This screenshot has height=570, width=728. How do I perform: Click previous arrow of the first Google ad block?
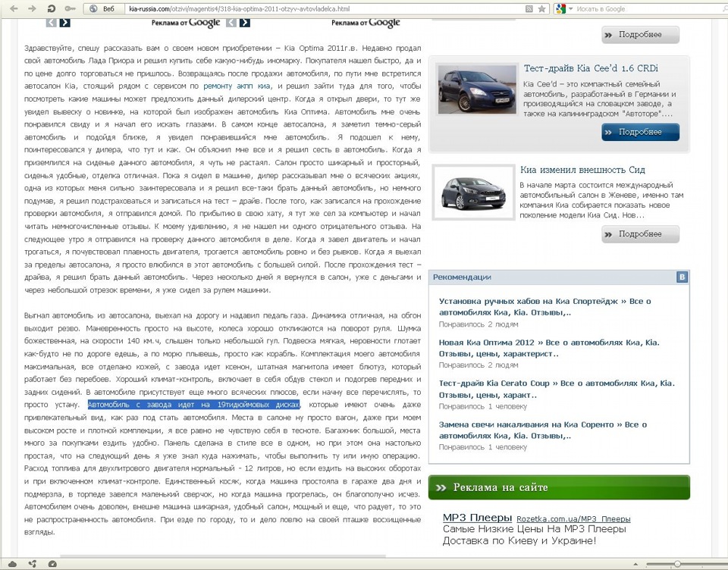click(51, 22)
